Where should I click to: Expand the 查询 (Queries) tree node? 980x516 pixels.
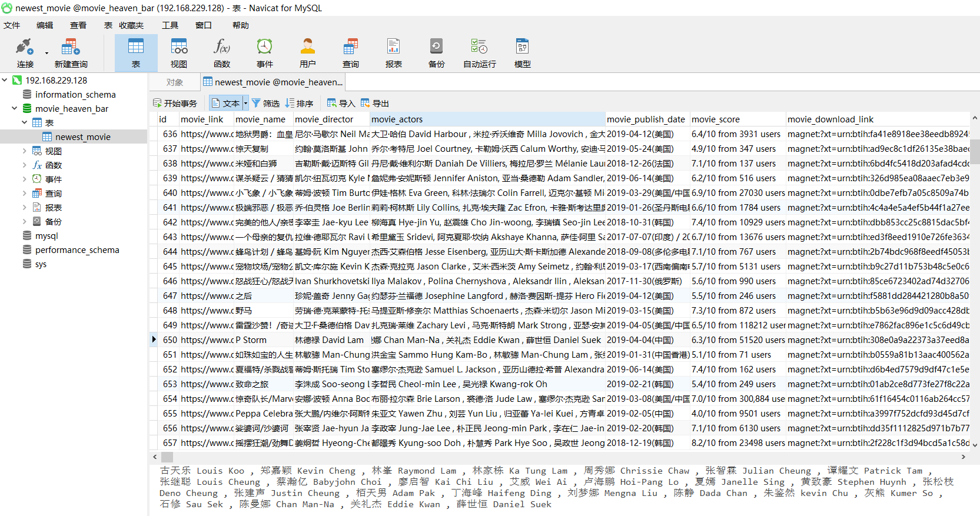(x=24, y=193)
